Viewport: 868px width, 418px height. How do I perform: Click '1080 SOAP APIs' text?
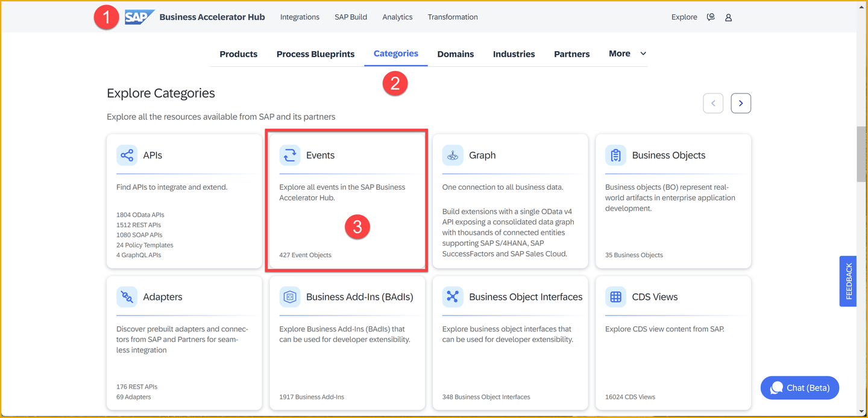[139, 235]
